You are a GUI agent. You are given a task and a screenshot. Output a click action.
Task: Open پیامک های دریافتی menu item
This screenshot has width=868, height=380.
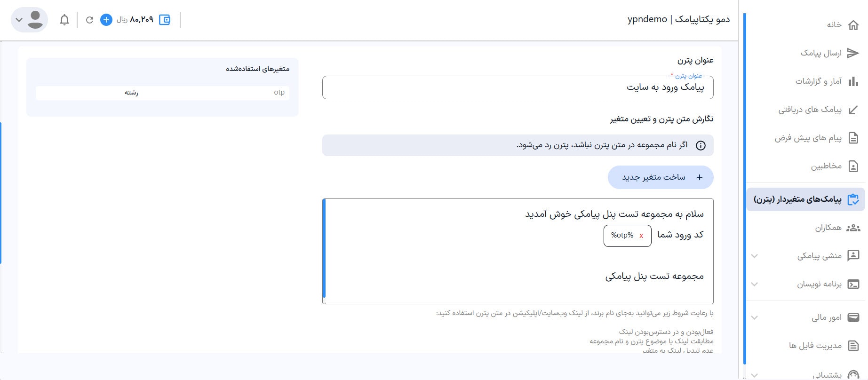[x=810, y=110]
